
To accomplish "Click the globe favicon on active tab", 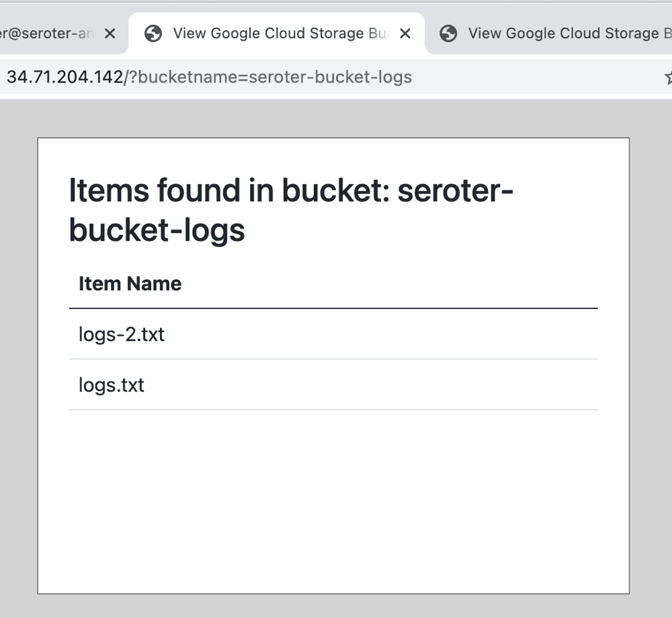I will [x=154, y=34].
